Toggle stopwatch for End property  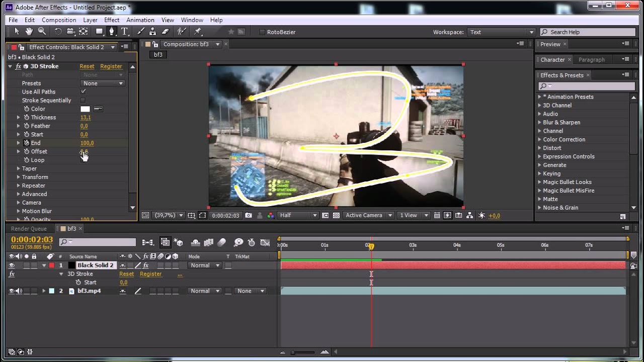(x=27, y=143)
